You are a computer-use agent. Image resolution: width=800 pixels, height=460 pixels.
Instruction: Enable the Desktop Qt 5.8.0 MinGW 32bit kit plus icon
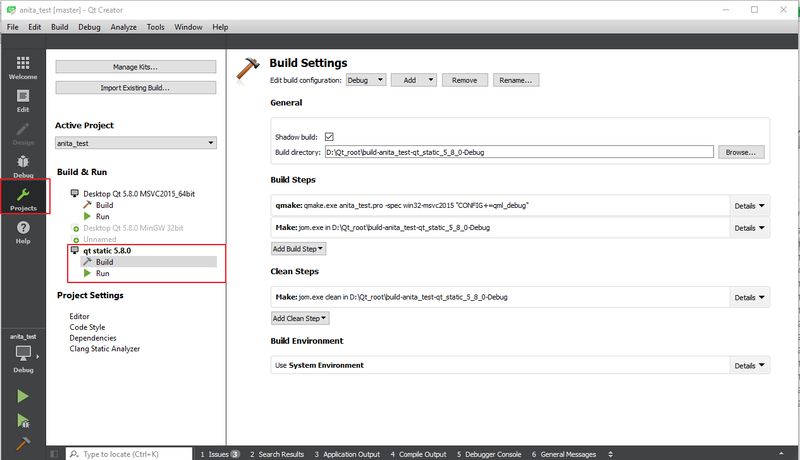[x=76, y=228]
